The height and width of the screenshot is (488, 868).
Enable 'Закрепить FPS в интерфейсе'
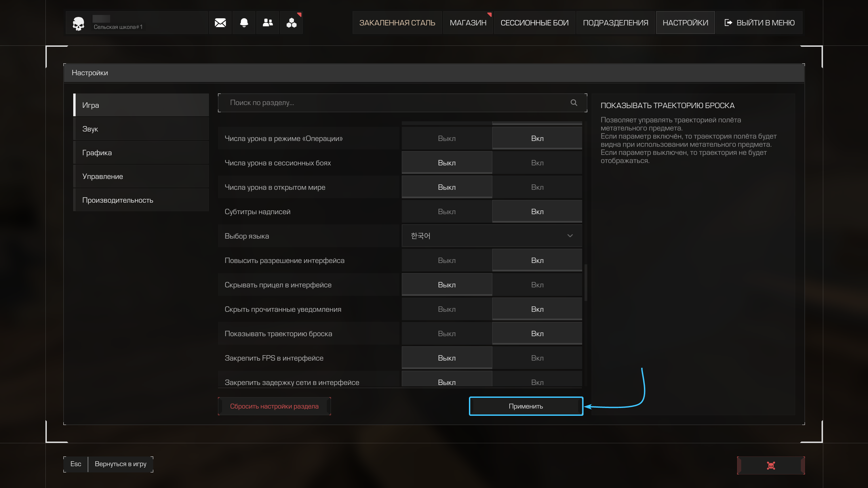click(x=537, y=358)
